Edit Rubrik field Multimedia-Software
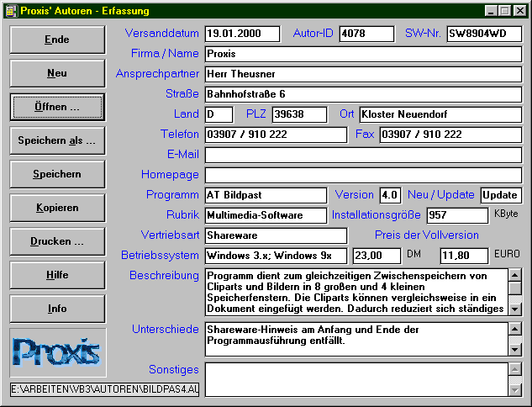Image resolution: width=532 pixels, height=407 pixels. 266,215
